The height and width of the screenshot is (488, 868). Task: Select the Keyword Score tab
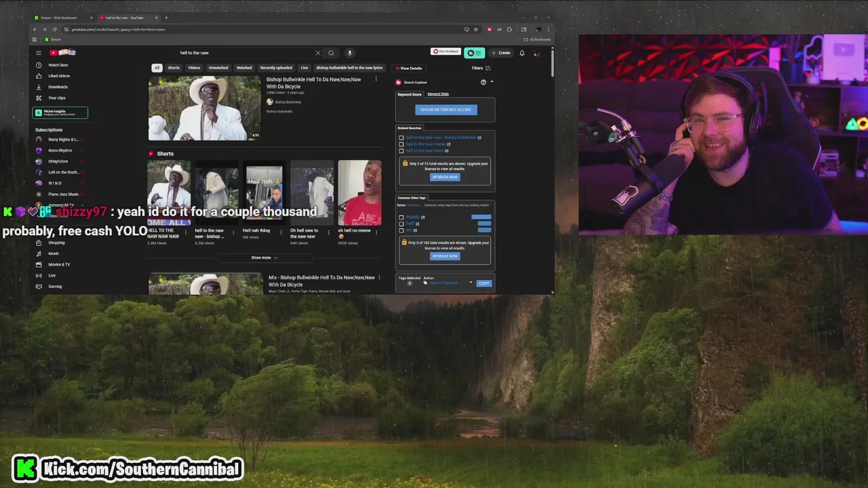(x=410, y=94)
